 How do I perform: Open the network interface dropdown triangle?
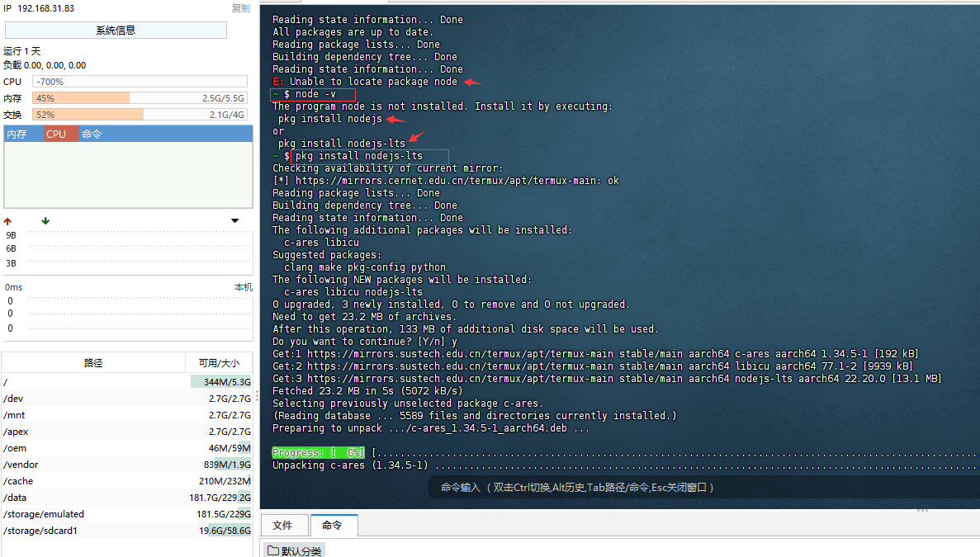pos(235,221)
